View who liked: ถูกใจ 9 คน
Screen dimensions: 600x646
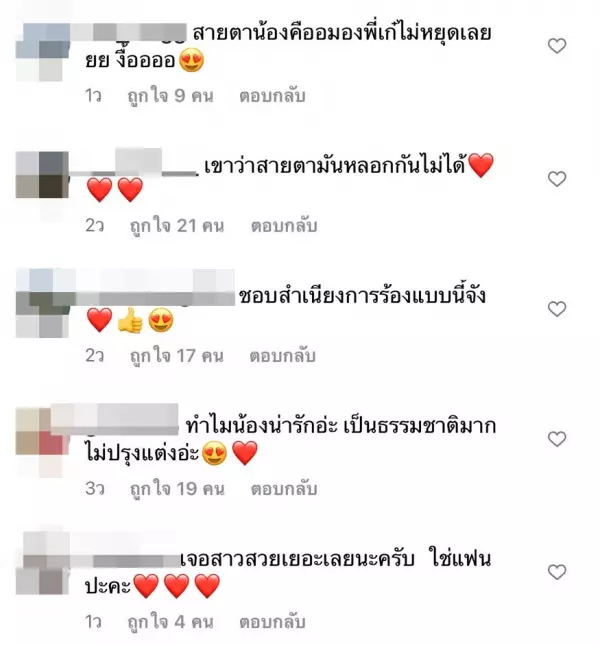170,96
